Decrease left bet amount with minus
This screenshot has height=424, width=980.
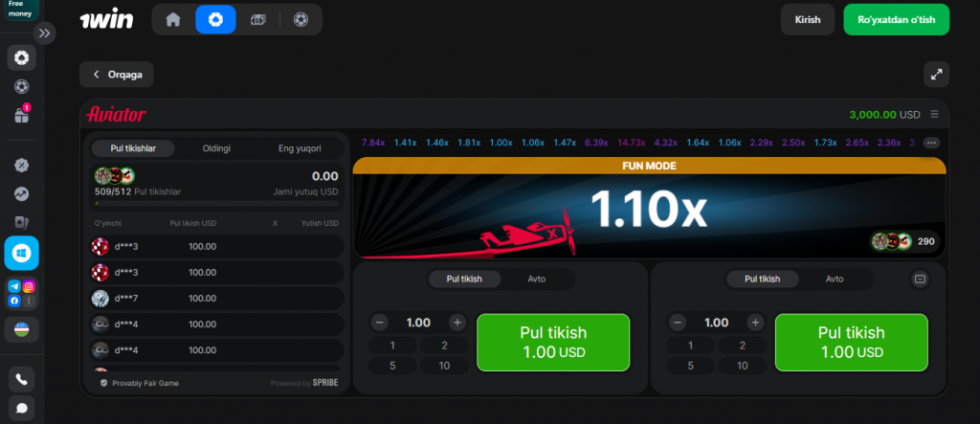(x=379, y=323)
